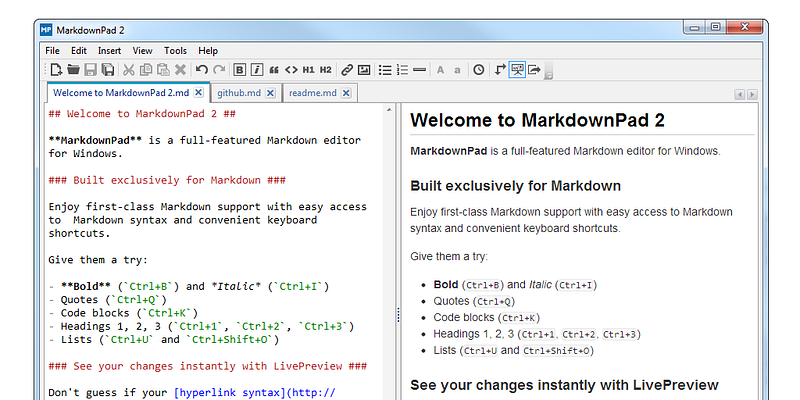Open the File menu
This screenshot has height=400, width=800.
[x=52, y=51]
